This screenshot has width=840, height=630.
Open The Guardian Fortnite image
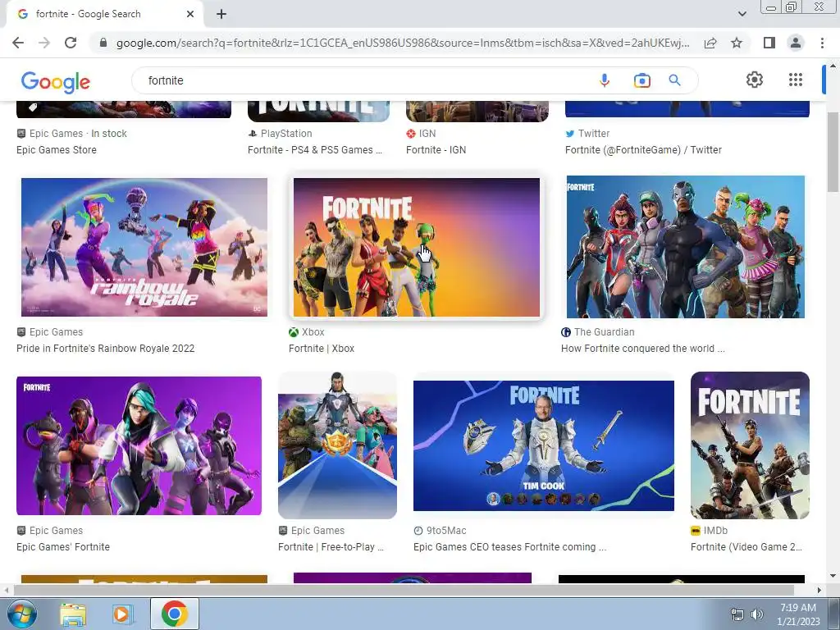pyautogui.click(x=685, y=247)
